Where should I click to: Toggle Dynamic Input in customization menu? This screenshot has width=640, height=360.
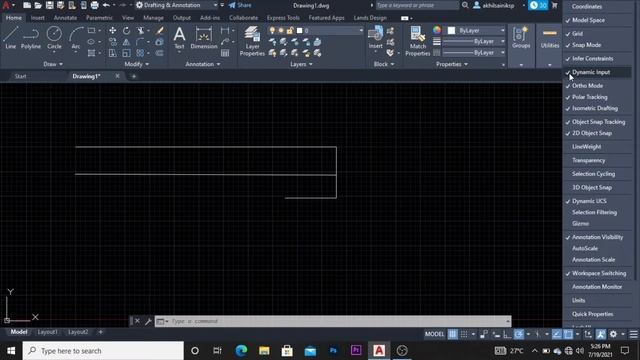(597, 72)
